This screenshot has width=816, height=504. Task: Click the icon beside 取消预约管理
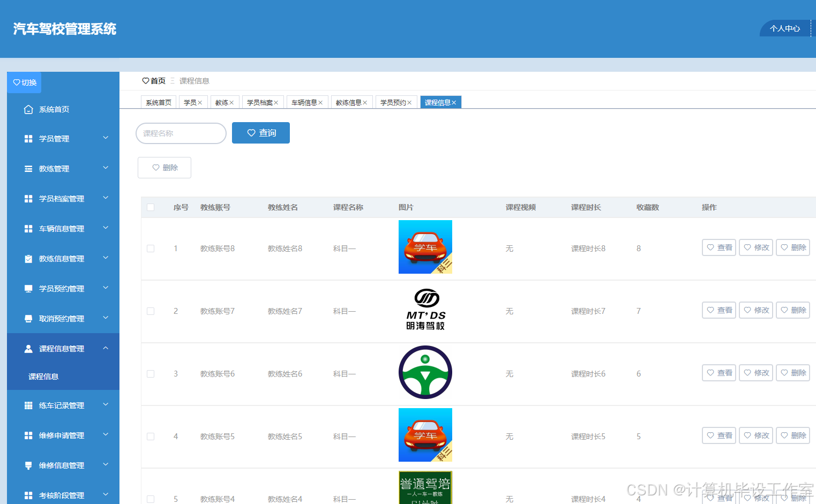pos(28,319)
